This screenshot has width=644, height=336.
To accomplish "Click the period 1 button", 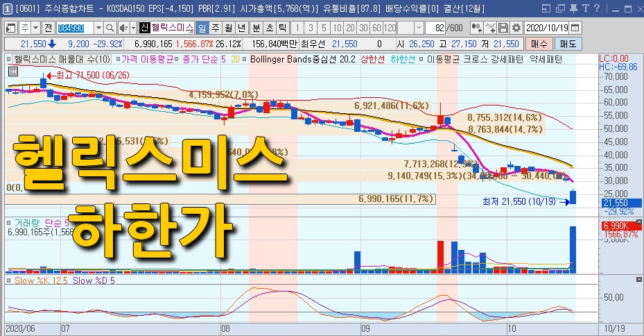I will [297, 28].
